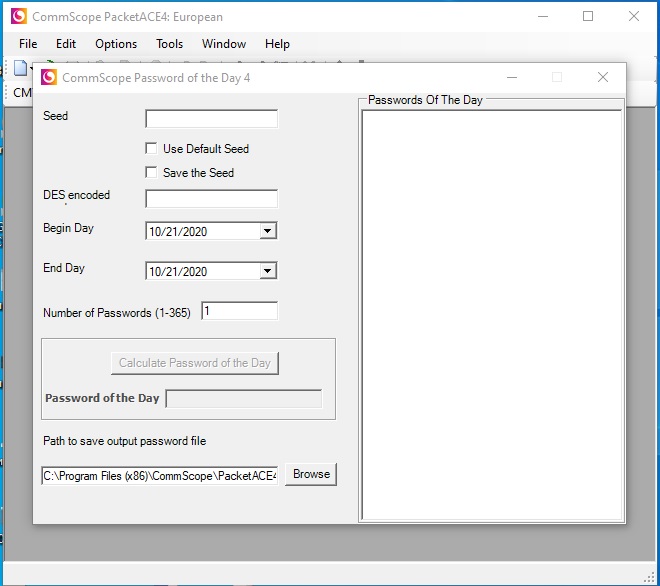Open the Options menu
Image resolution: width=660 pixels, height=586 pixels.
[x=116, y=44]
